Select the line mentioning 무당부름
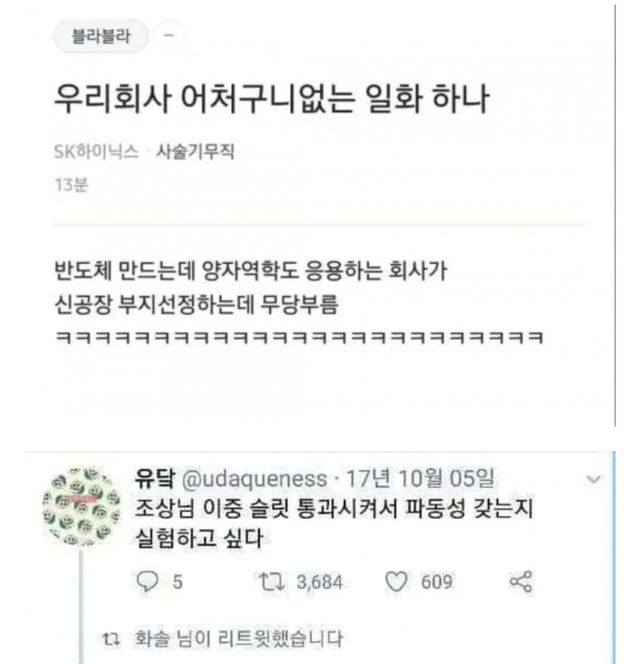 tap(197, 304)
